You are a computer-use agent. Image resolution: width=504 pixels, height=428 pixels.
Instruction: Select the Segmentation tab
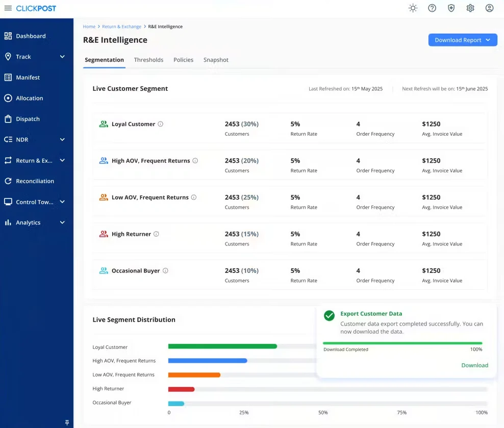point(104,60)
